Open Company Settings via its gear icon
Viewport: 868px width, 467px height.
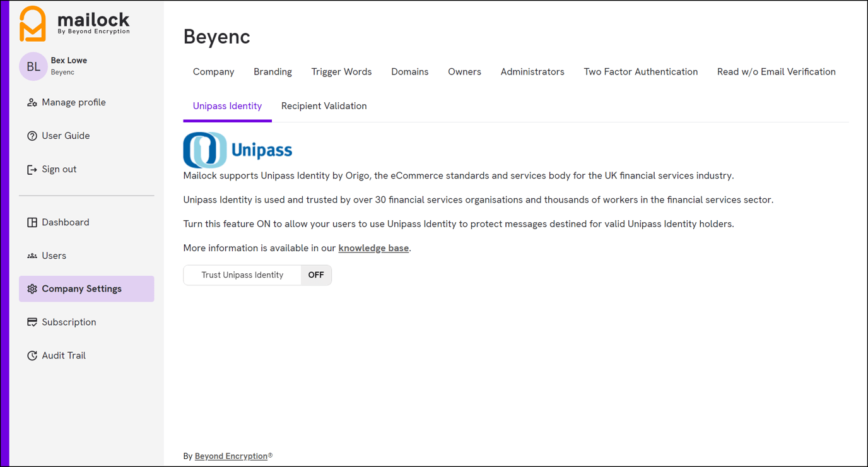click(x=32, y=288)
